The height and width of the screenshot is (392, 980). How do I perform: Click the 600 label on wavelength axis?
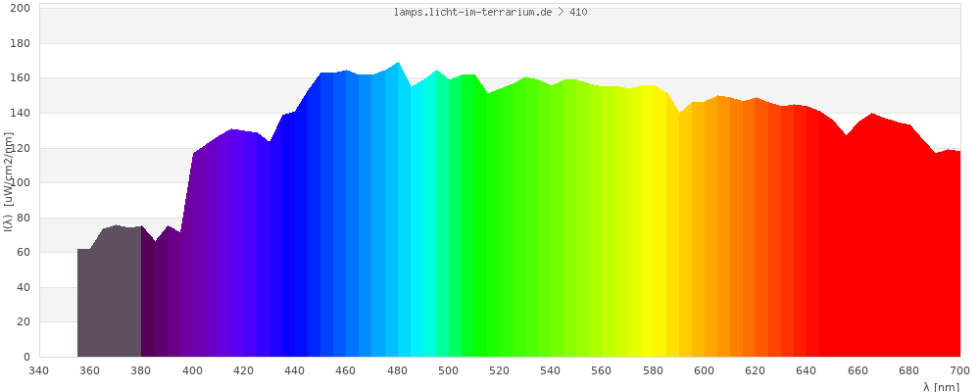pos(704,370)
